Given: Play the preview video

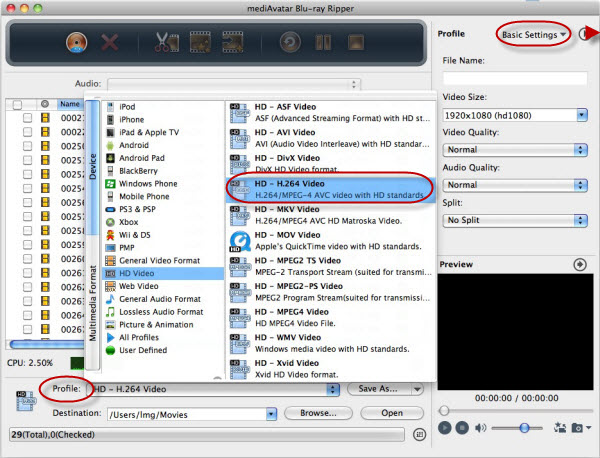Looking at the screenshot, I should click(444, 427).
